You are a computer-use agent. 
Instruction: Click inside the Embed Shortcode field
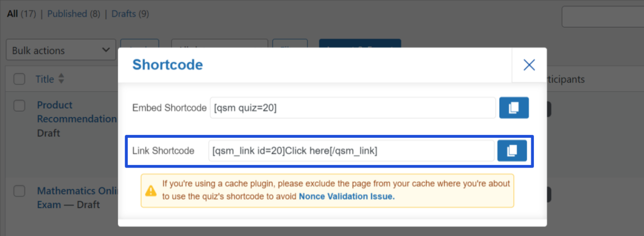click(353, 108)
